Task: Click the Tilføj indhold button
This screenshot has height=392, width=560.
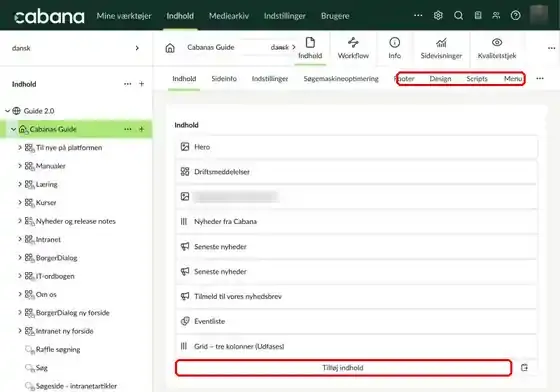Action: click(x=343, y=368)
